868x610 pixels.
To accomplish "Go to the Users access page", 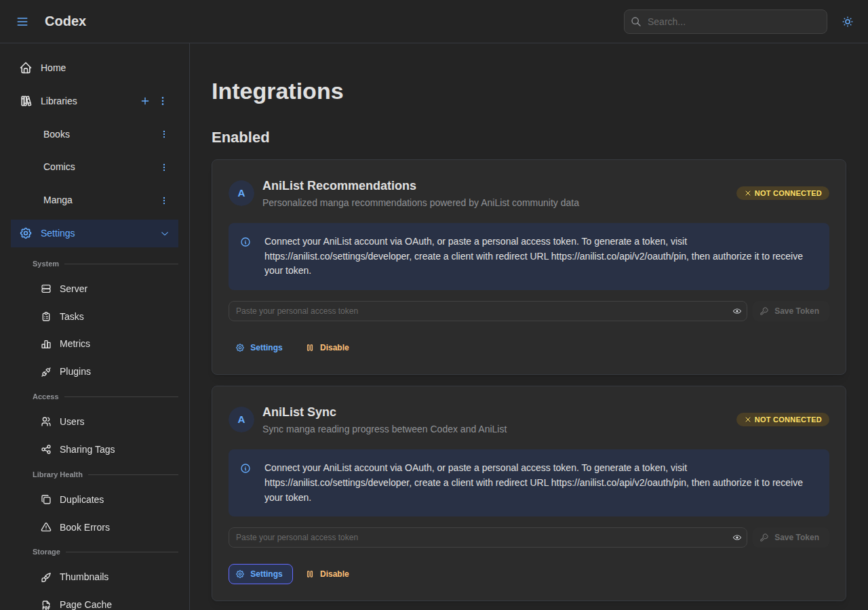I will point(72,422).
